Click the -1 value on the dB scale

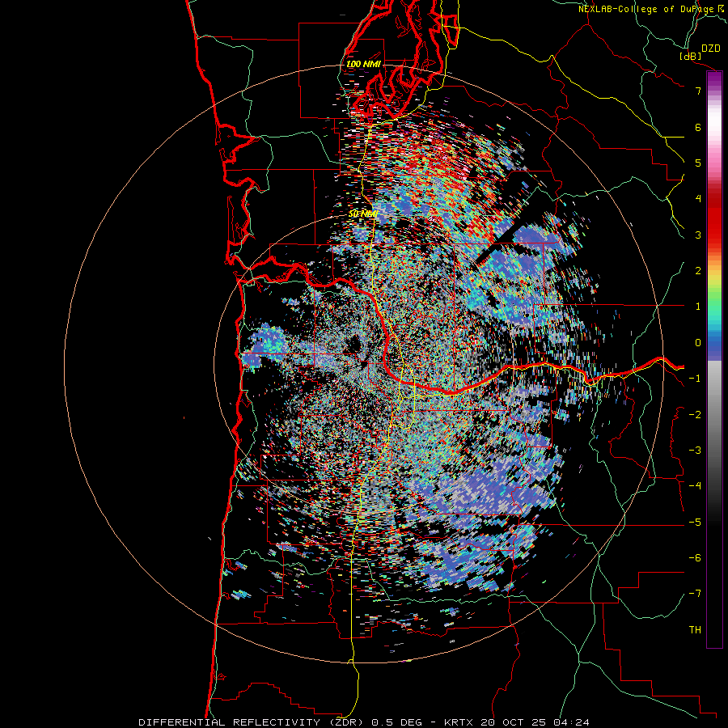[x=695, y=379]
